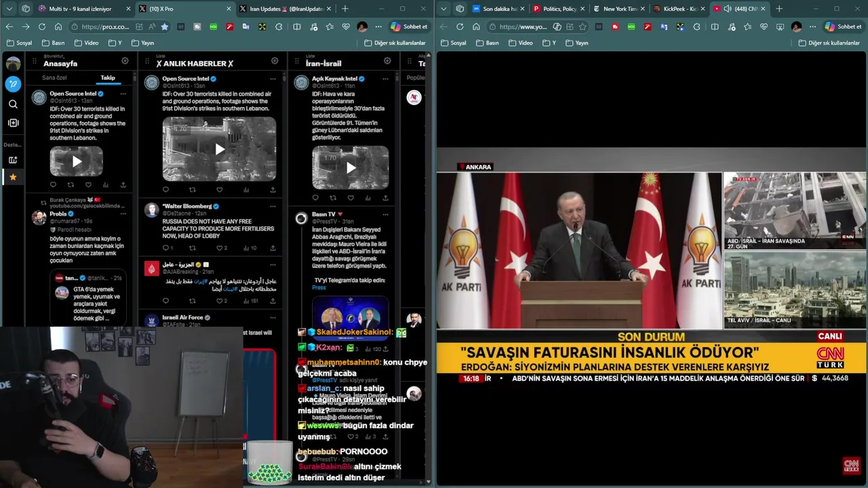The image size is (868, 488).
Task: Like the Open Source Intel post in Anasayfa column
Action: 88,184
